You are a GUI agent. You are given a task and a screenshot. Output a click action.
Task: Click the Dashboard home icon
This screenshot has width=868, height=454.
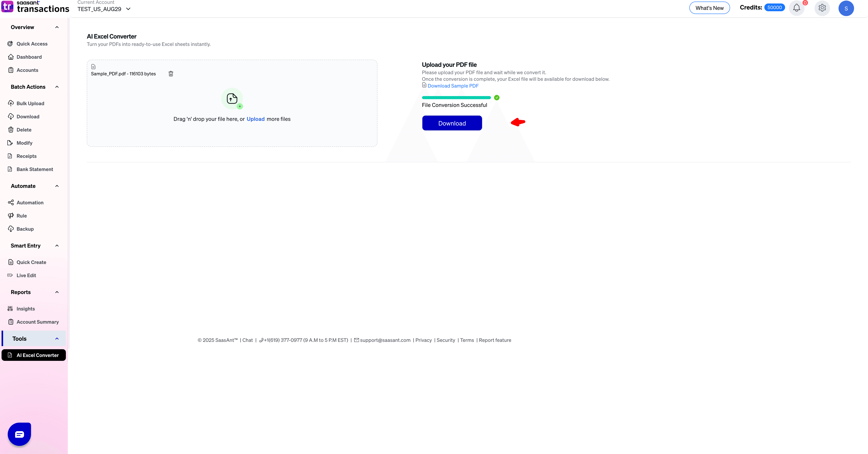coord(10,57)
